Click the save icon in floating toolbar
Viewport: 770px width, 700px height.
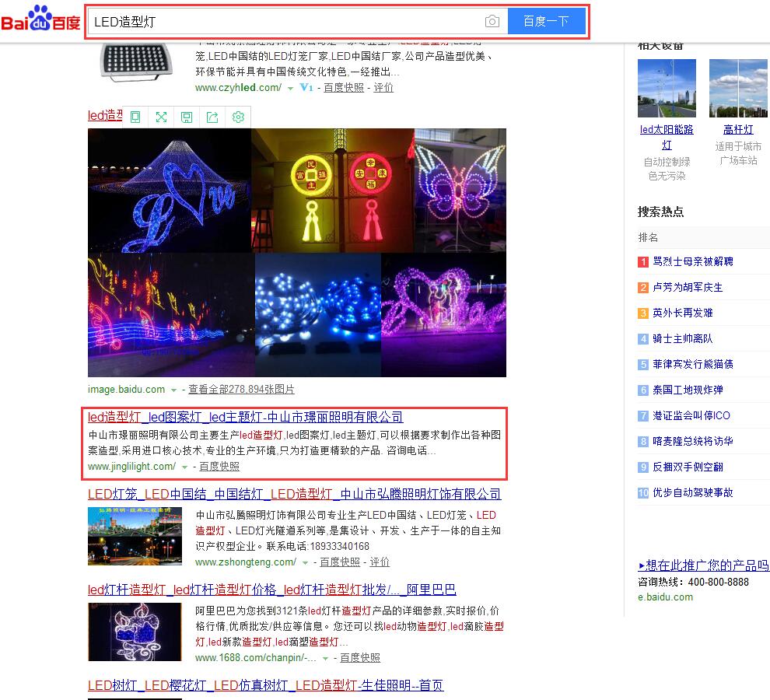coord(187,117)
